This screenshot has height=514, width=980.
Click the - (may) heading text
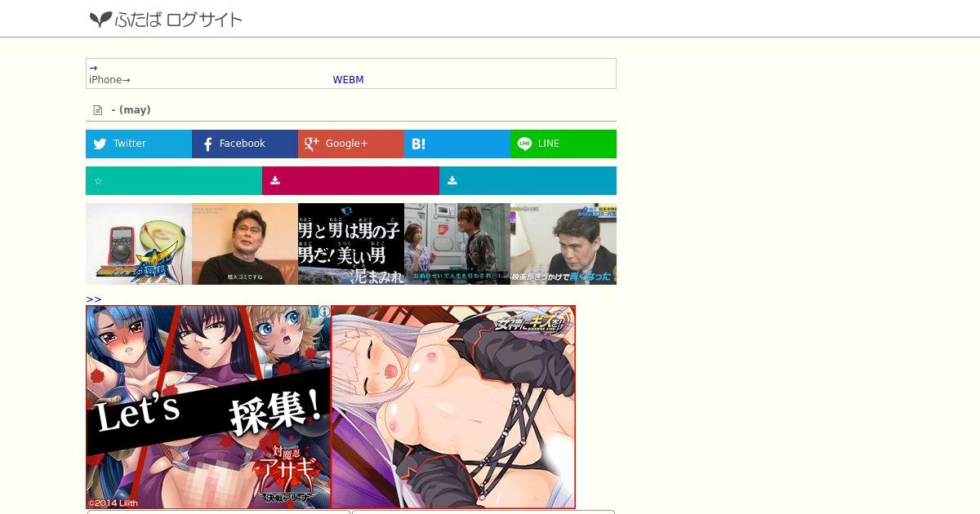[131, 110]
